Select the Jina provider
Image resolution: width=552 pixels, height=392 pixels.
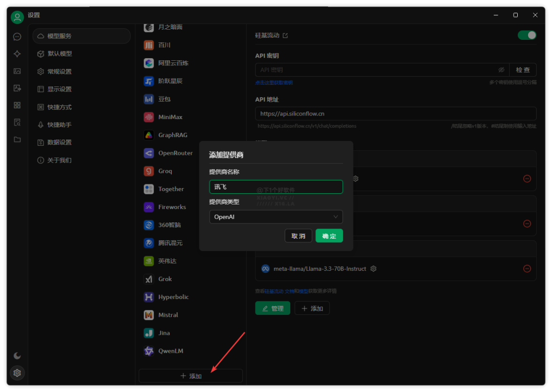click(x=191, y=333)
